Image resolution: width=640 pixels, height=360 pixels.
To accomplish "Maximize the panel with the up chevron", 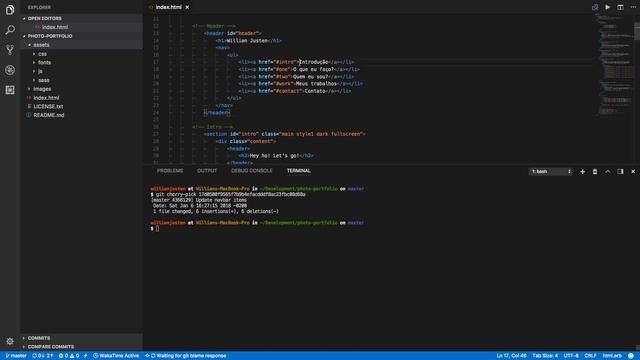I will pyautogui.click(x=608, y=171).
